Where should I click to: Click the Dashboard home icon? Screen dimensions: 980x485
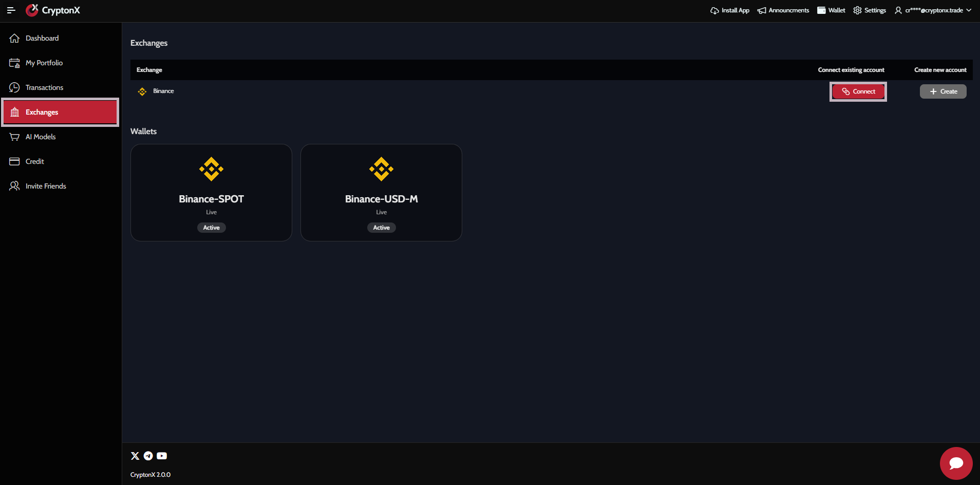[x=14, y=38]
